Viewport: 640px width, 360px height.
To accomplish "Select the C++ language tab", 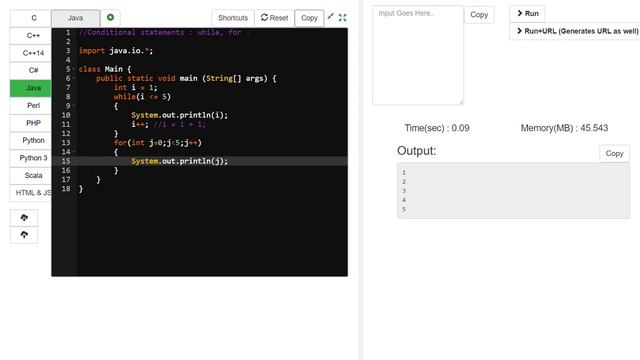I will pyautogui.click(x=31, y=36).
